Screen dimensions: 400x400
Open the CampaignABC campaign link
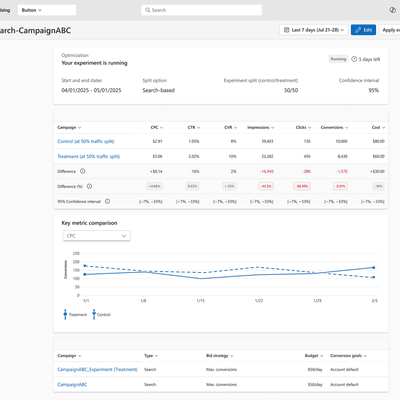[72, 384]
